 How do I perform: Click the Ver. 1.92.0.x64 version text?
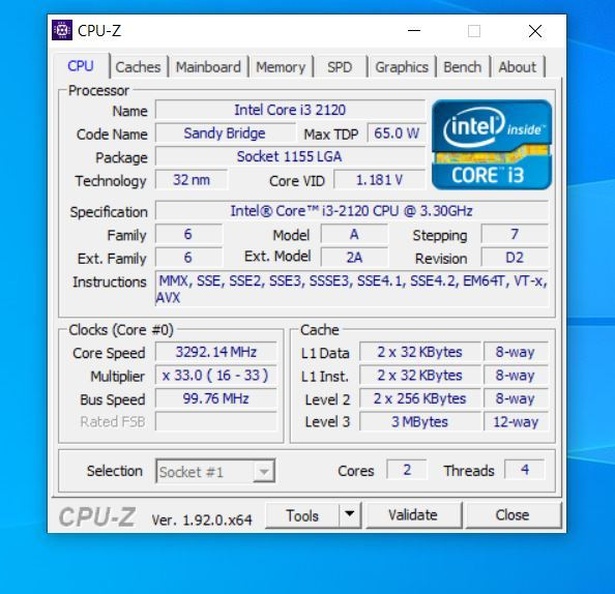[x=202, y=520]
